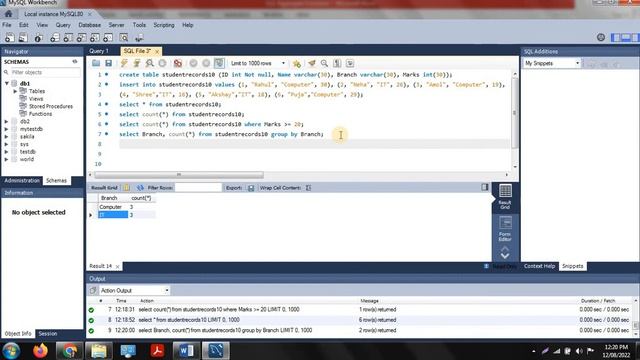Close the Result 14 tab
Image resolution: width=640 pixels, height=360 pixels.
[x=118, y=267]
